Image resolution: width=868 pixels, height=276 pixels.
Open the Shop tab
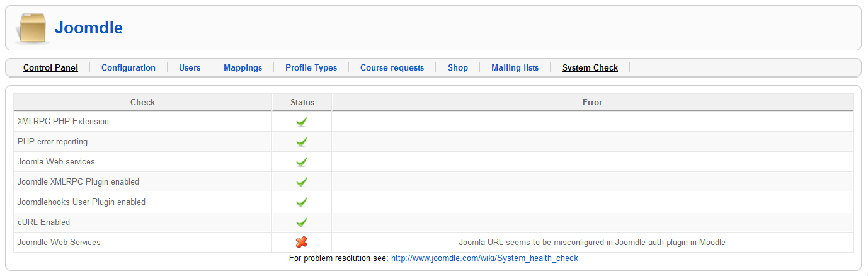(458, 68)
